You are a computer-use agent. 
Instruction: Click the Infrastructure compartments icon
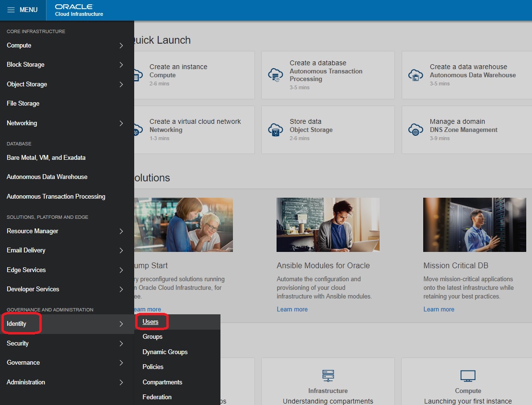tap(328, 376)
